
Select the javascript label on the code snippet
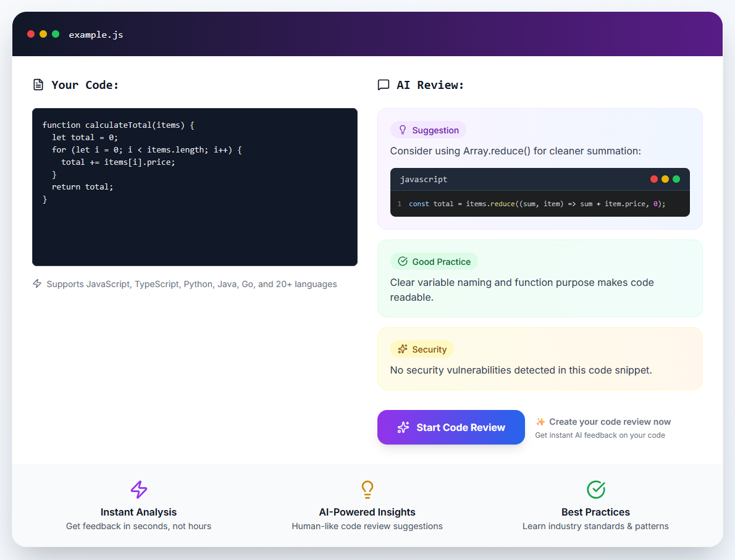point(424,179)
